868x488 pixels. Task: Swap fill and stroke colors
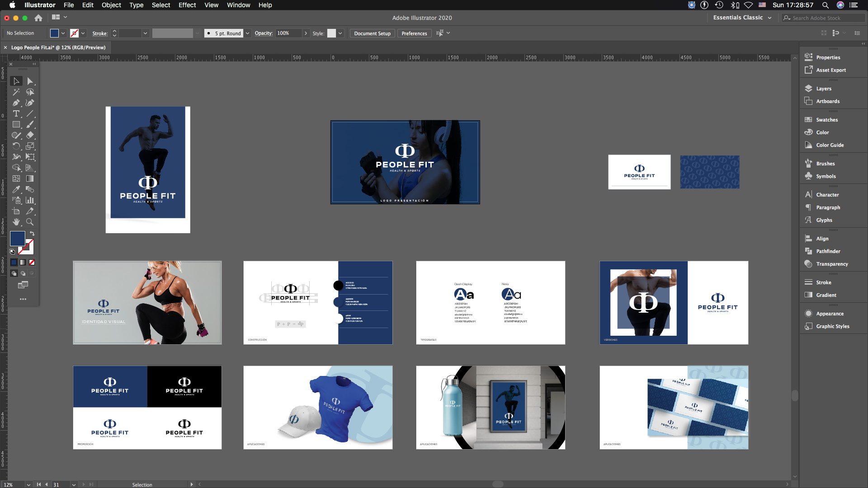[x=32, y=234]
